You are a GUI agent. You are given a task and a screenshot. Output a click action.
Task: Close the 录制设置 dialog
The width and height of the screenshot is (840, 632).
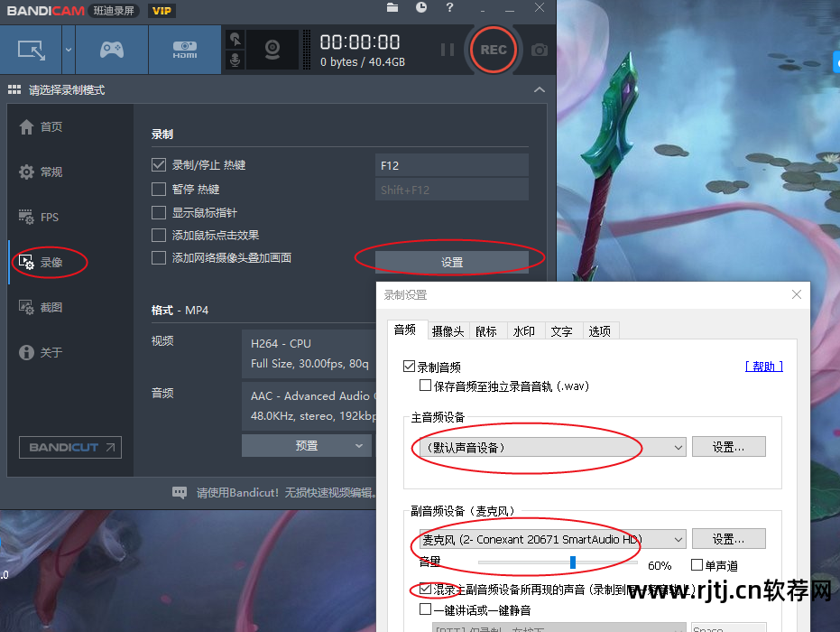pos(797,294)
